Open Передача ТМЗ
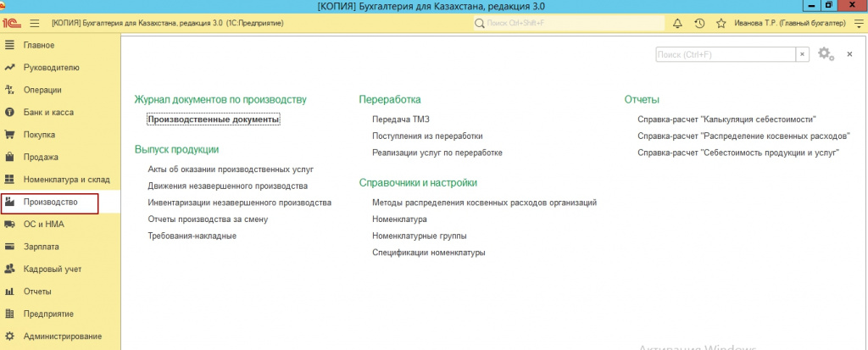 401,119
